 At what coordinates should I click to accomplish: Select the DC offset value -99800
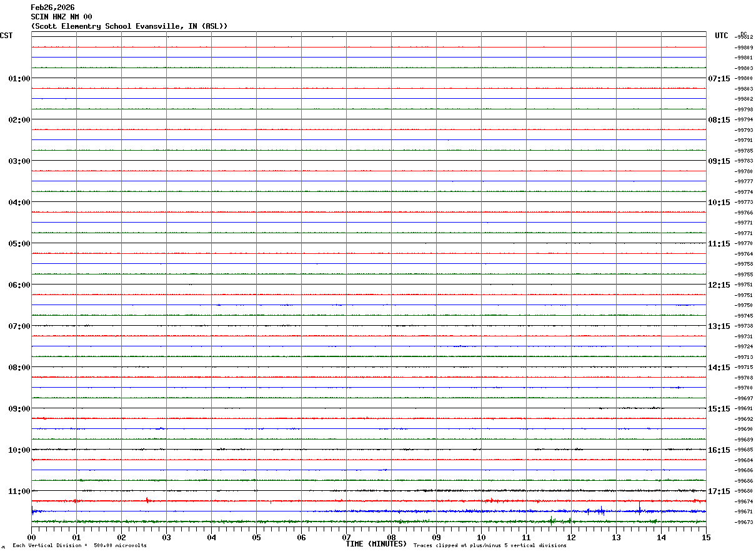coord(744,78)
